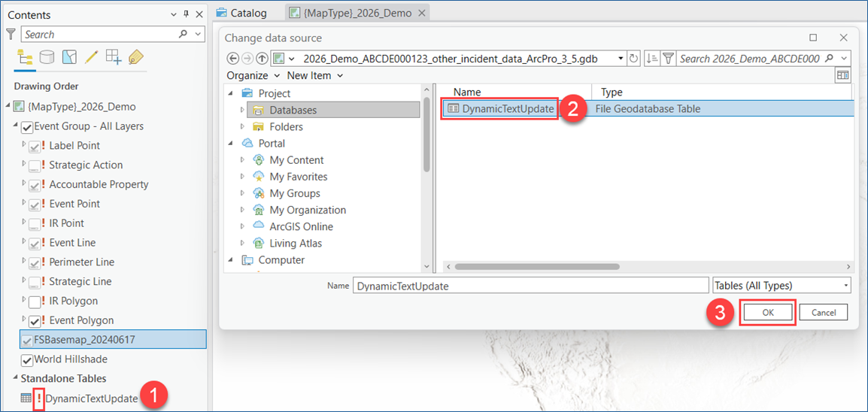This screenshot has width=868, height=412.
Task: Click OK to confirm data source
Action: click(767, 313)
